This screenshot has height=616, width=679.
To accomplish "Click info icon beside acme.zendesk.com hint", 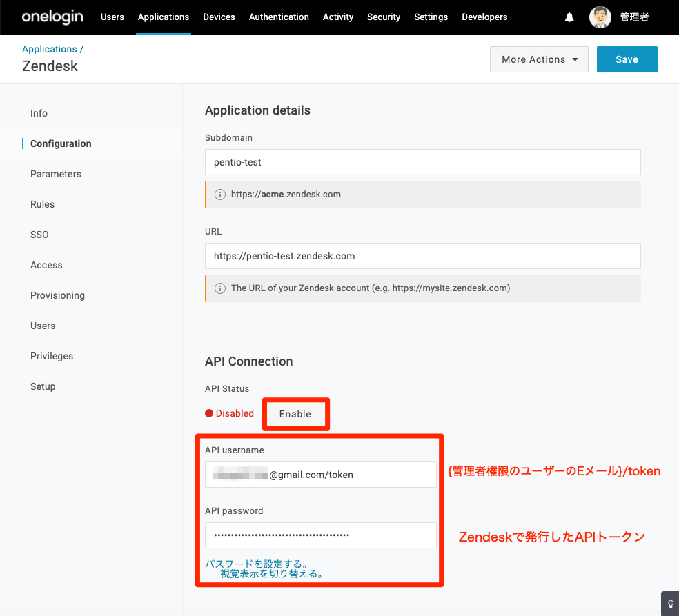I will [220, 195].
